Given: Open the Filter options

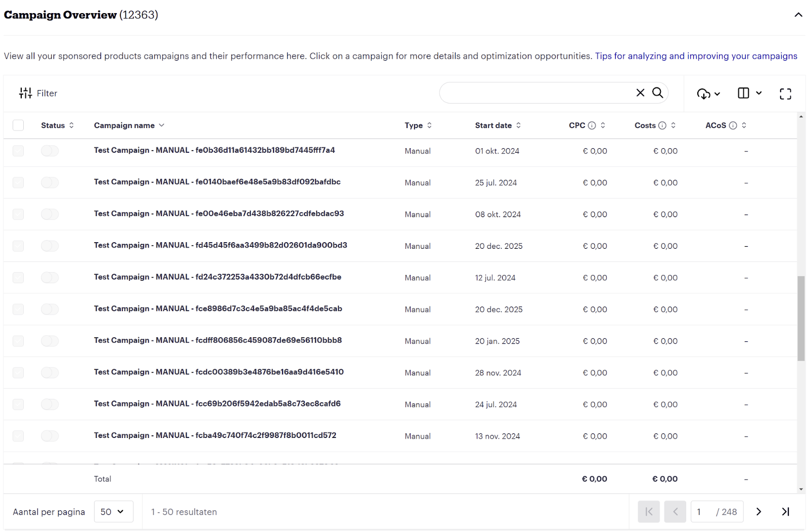Looking at the screenshot, I should tap(38, 93).
